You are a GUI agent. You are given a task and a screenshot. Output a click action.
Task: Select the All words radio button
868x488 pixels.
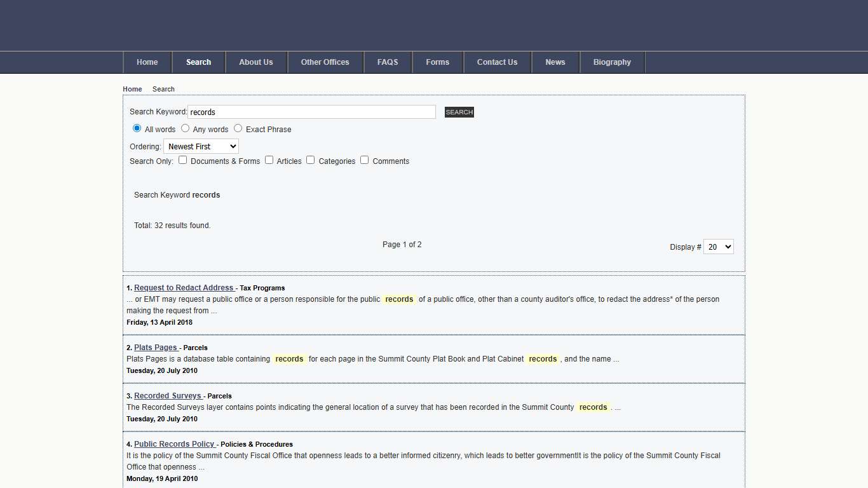[137, 128]
